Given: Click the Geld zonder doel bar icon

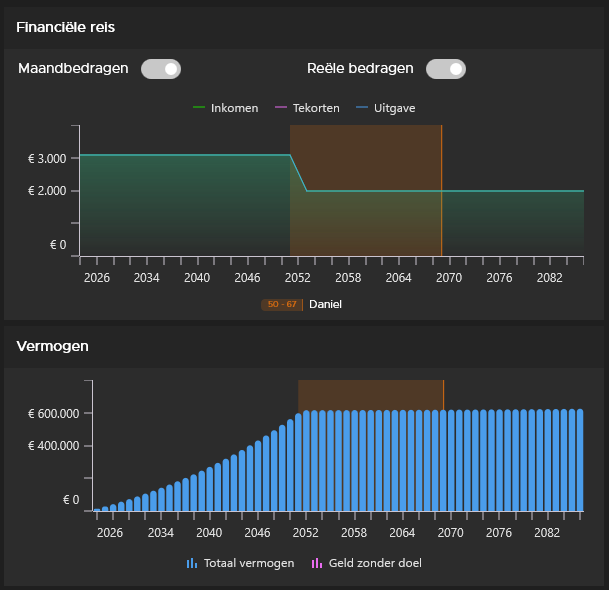Looking at the screenshot, I should coord(317,563).
